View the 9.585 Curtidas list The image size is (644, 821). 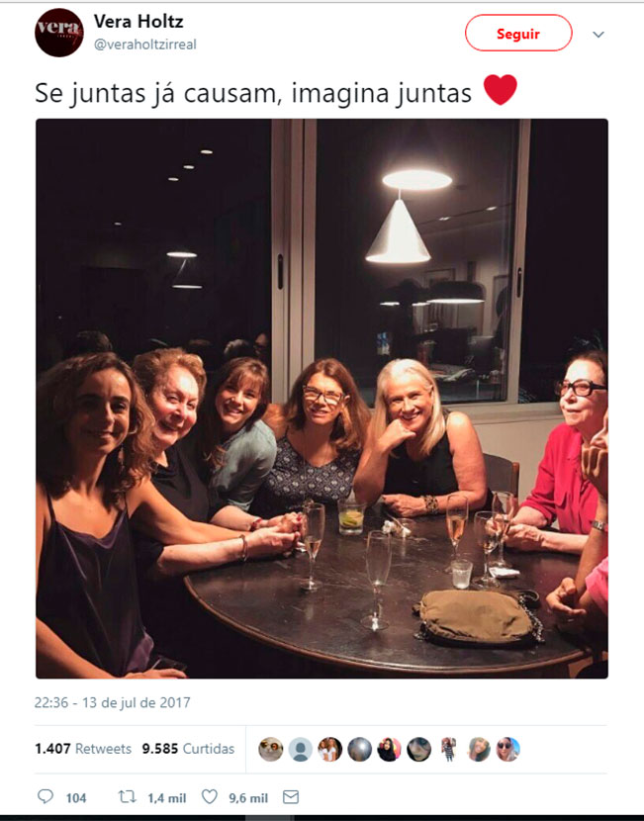[188, 749]
